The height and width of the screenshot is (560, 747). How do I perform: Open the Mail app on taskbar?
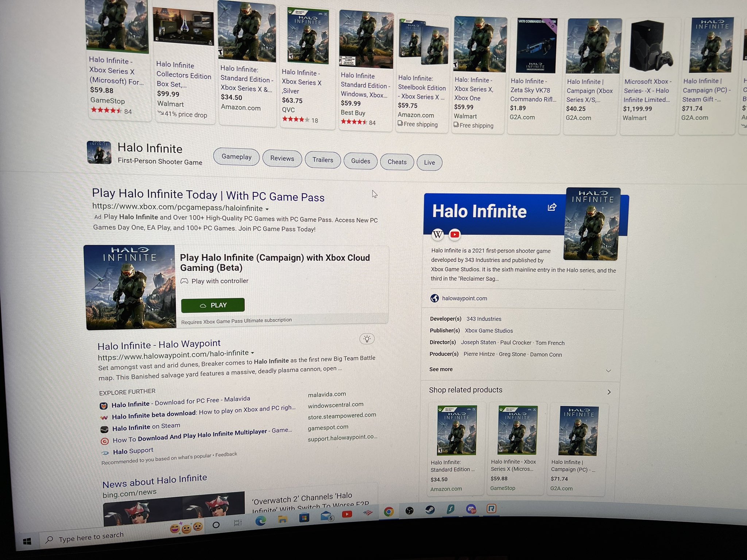coord(327,516)
